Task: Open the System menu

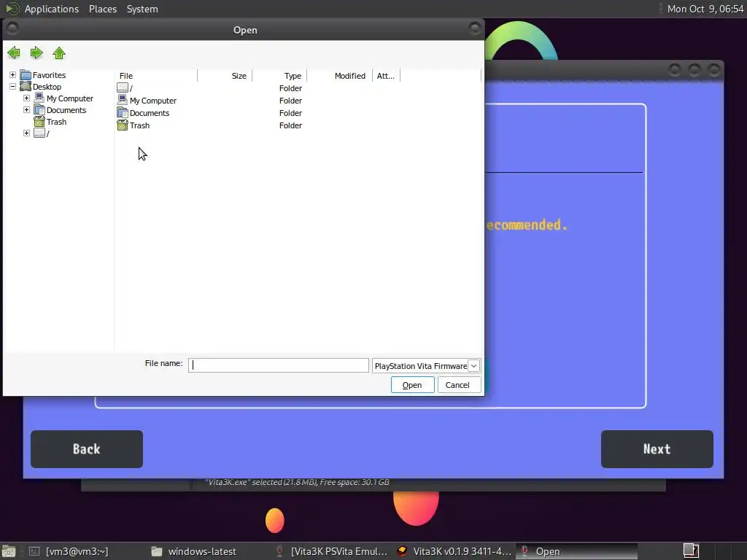Action: coord(142,9)
